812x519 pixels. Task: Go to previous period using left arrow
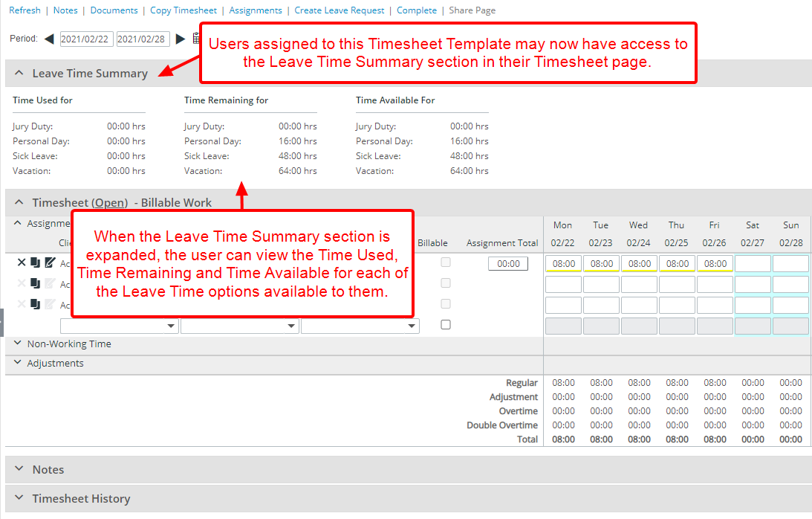pos(49,39)
